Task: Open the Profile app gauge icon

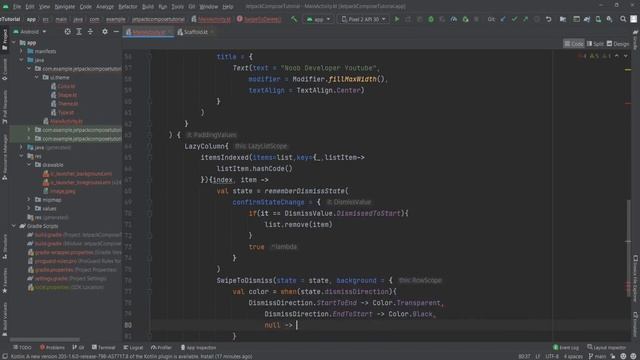Action: pyautogui.click(x=453, y=19)
